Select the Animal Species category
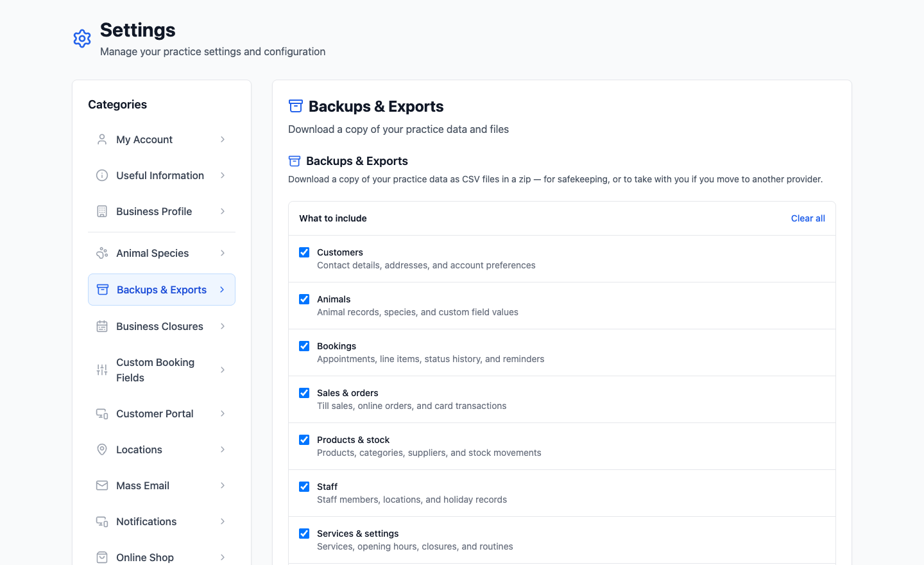 tap(162, 253)
